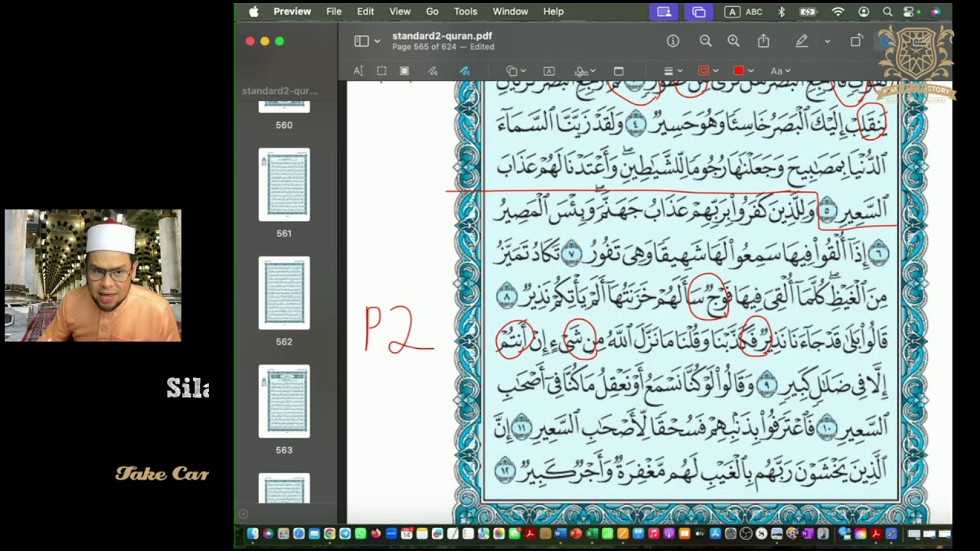Insert a text box with Text tool

549,71
